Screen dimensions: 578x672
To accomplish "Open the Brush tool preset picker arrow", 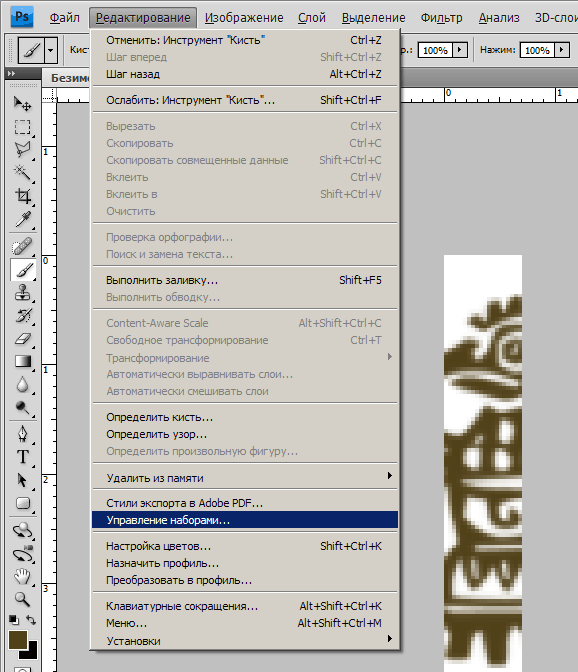I will 51,50.
